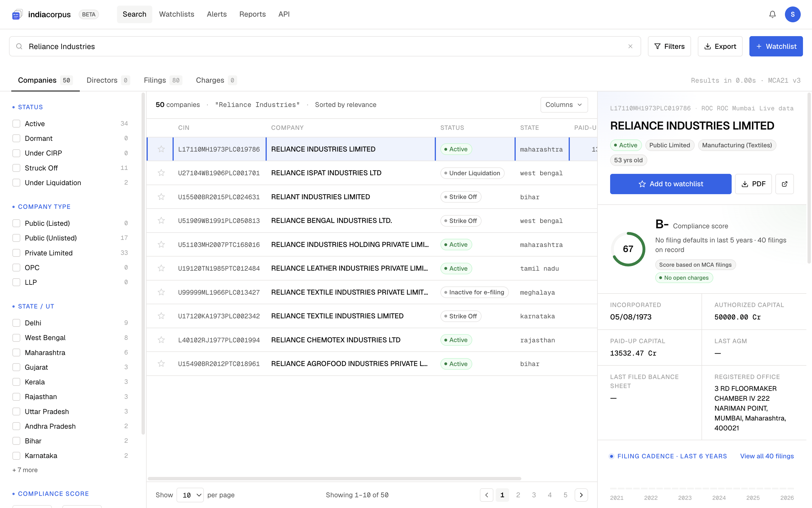The height and width of the screenshot is (508, 812).
Task: Check the West Bengal state filter
Action: click(16, 338)
